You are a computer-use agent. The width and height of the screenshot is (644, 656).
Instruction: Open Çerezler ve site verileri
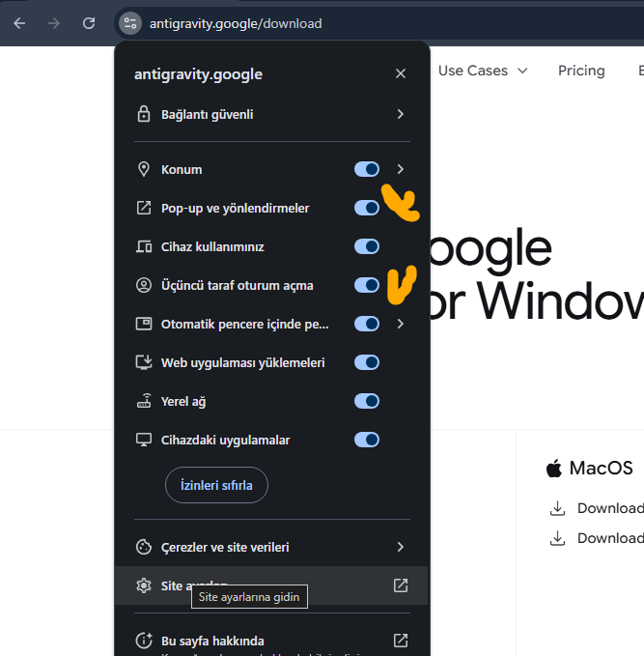pos(272,547)
